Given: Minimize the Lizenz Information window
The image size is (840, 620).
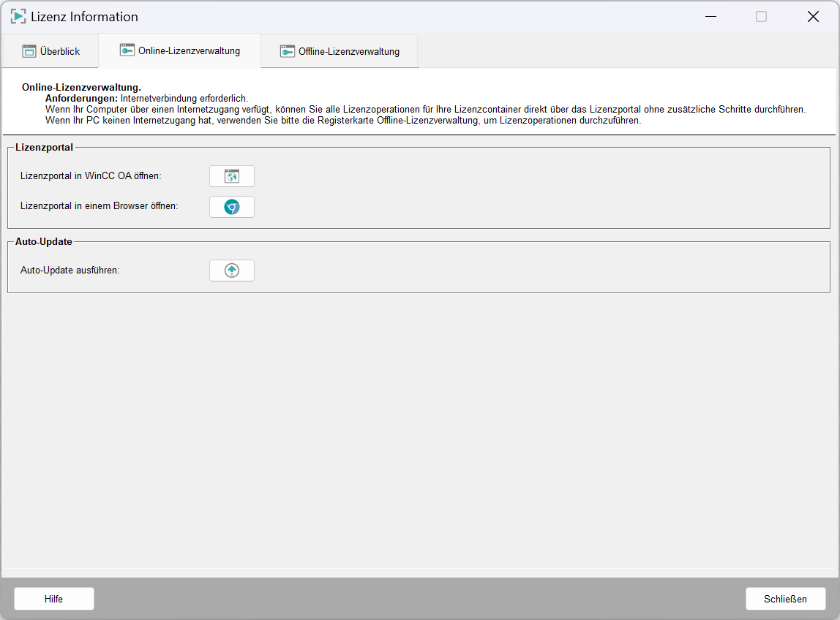Looking at the screenshot, I should pos(710,16).
